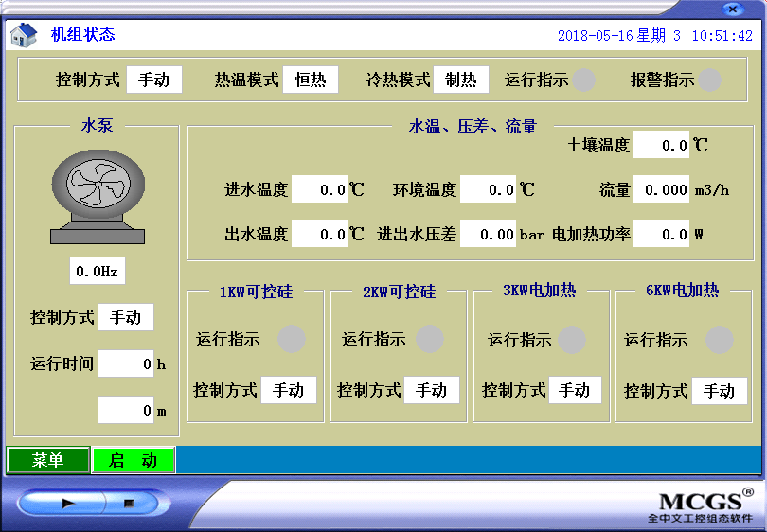Screen dimensions: 767x532
Task: Toggle 1KW可控硅 控制方式 手动 field
Action: (x=289, y=390)
